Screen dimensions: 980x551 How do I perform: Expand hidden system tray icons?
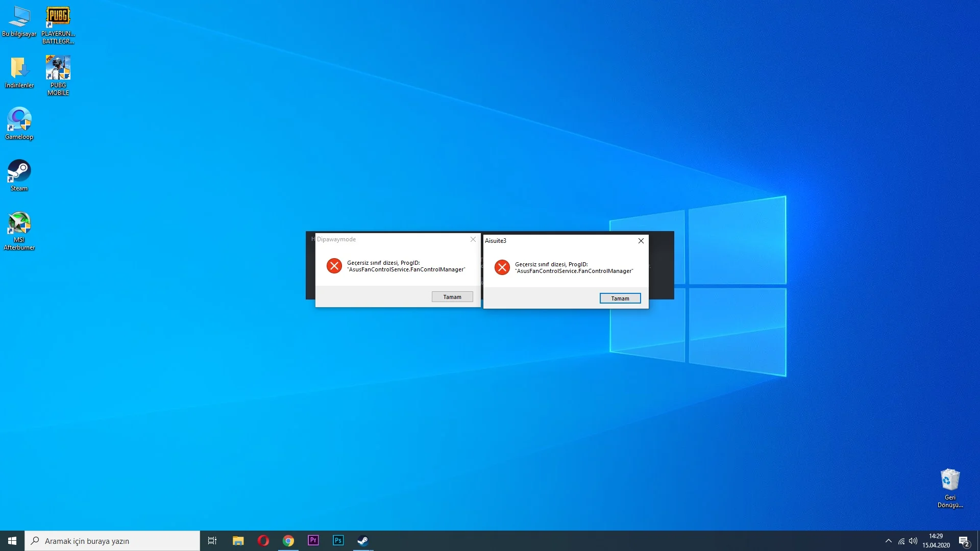click(x=888, y=541)
